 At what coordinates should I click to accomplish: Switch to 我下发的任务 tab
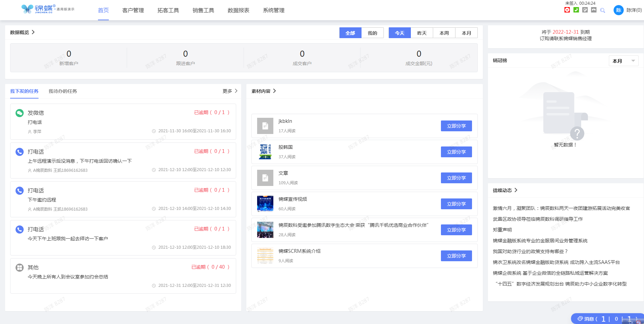click(24, 91)
